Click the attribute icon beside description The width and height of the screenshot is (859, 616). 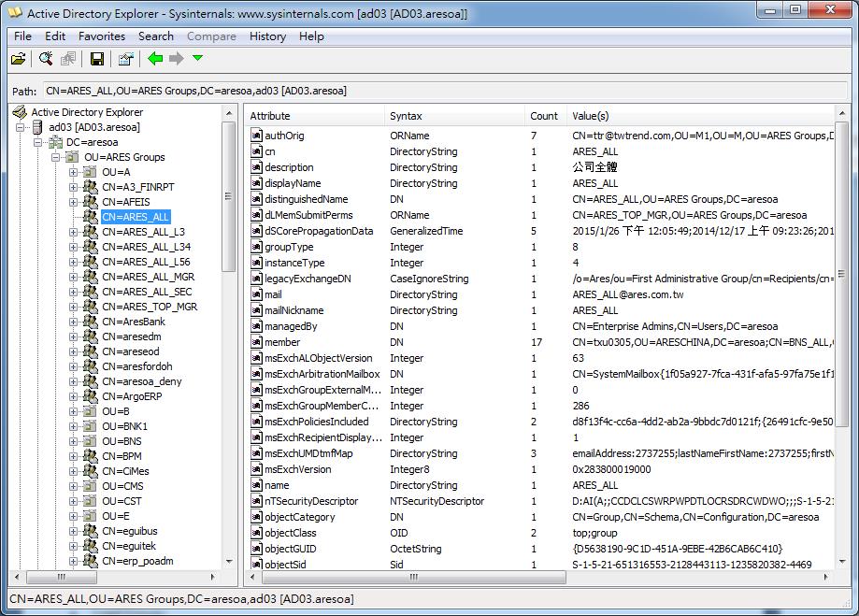(x=256, y=167)
